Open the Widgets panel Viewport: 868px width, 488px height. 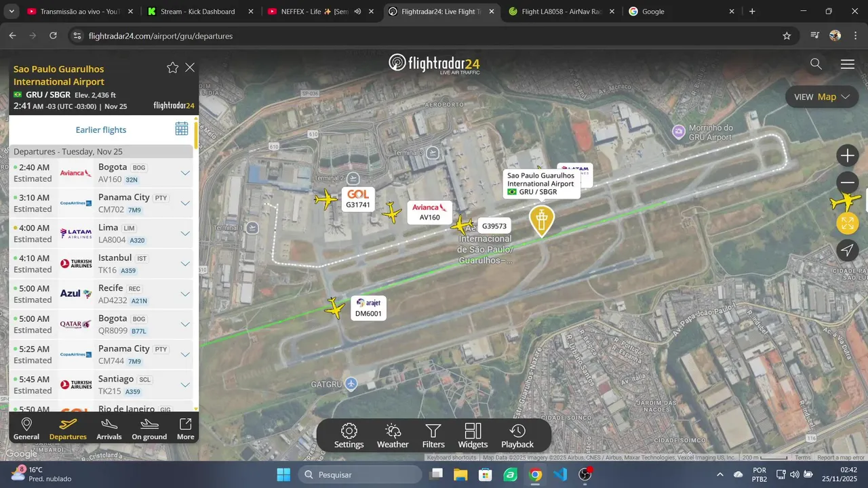[x=473, y=436]
